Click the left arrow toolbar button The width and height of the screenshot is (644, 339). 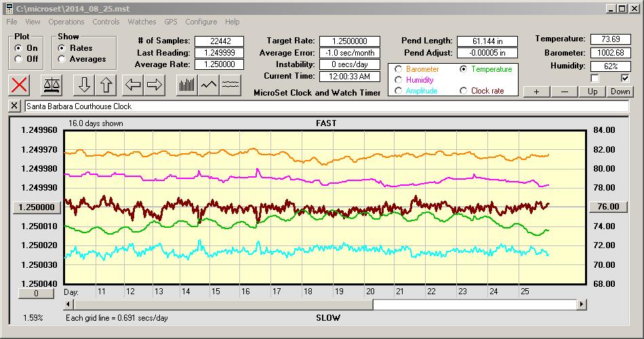click(x=133, y=85)
